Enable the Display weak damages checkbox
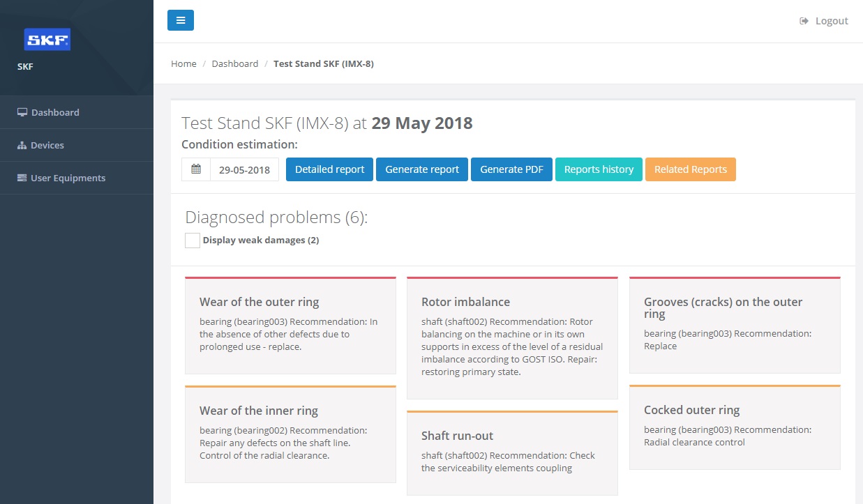This screenshot has width=863, height=504. click(193, 240)
